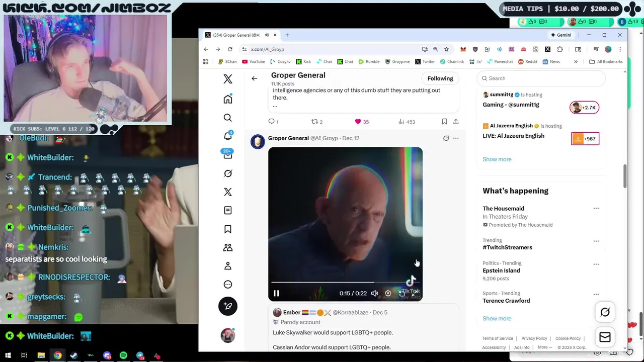Click the compose Post feather button
644x362 pixels.
(228, 306)
